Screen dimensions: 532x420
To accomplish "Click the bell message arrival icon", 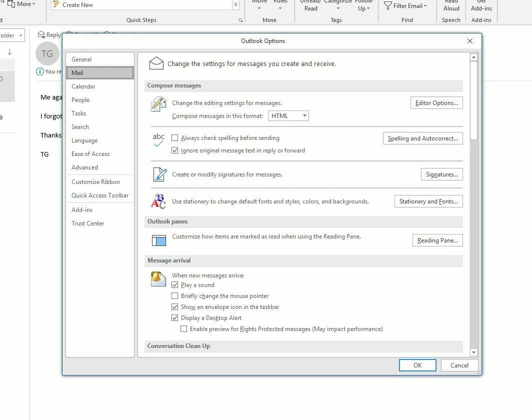I will point(158,279).
